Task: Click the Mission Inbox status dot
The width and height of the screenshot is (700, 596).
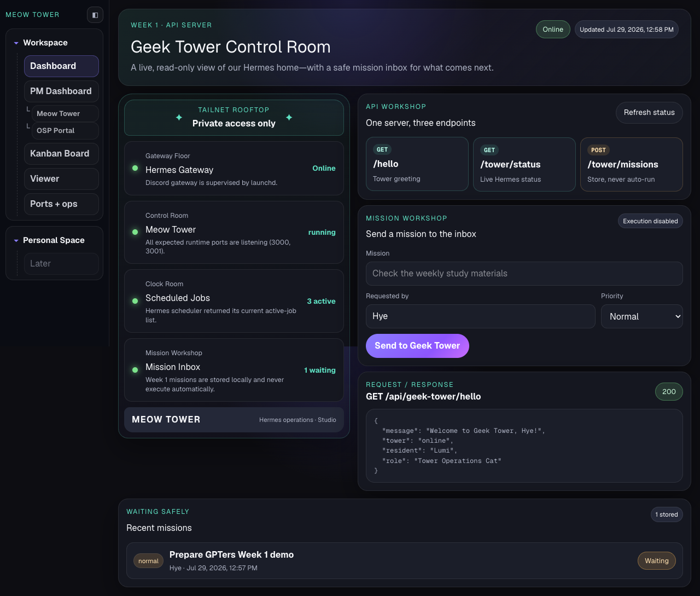Action: (x=135, y=370)
